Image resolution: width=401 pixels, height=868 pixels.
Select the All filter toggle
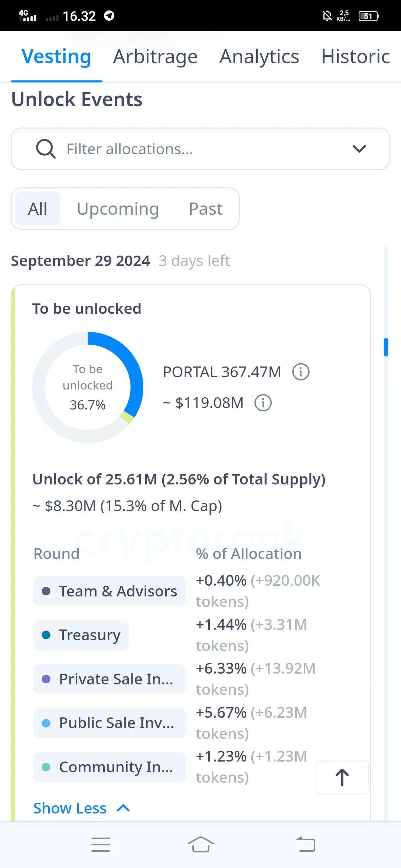pyautogui.click(x=38, y=209)
